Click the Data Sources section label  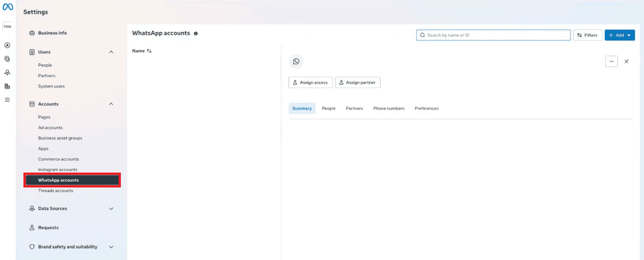click(52, 209)
